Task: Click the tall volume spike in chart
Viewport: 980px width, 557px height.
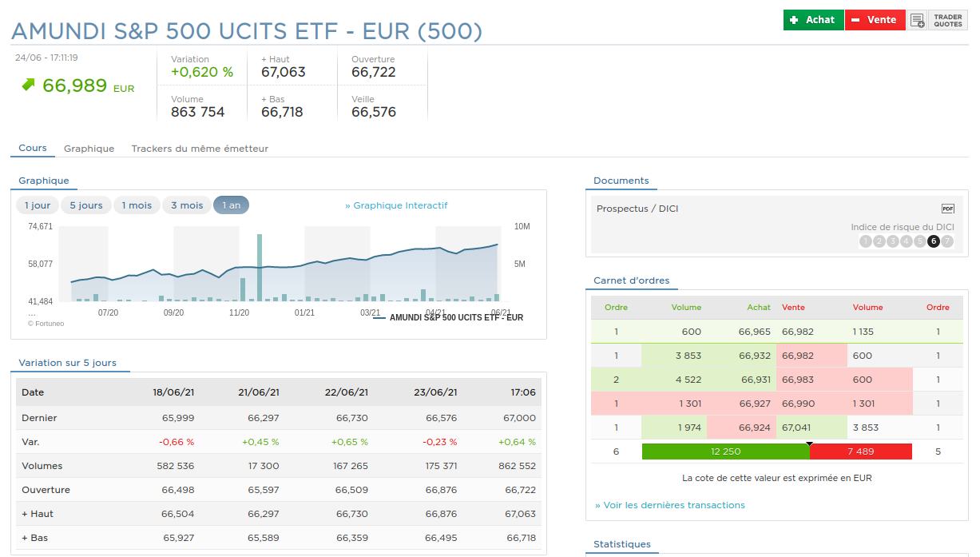Action: [260, 268]
